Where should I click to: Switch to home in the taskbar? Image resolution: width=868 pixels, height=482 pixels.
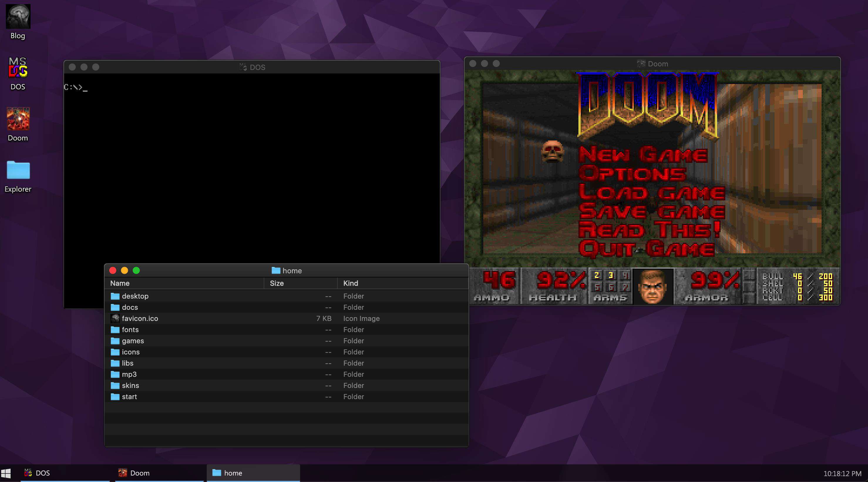pyautogui.click(x=253, y=473)
